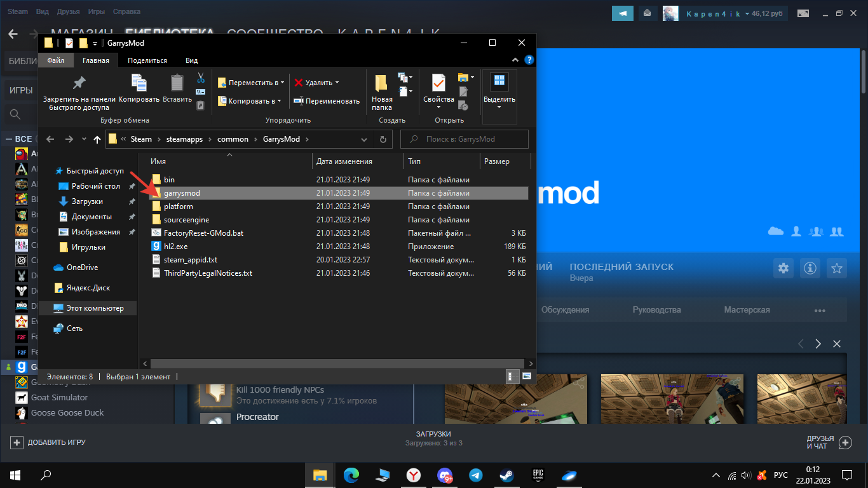
Task: Open Discord from the taskbar
Action: (x=445, y=475)
